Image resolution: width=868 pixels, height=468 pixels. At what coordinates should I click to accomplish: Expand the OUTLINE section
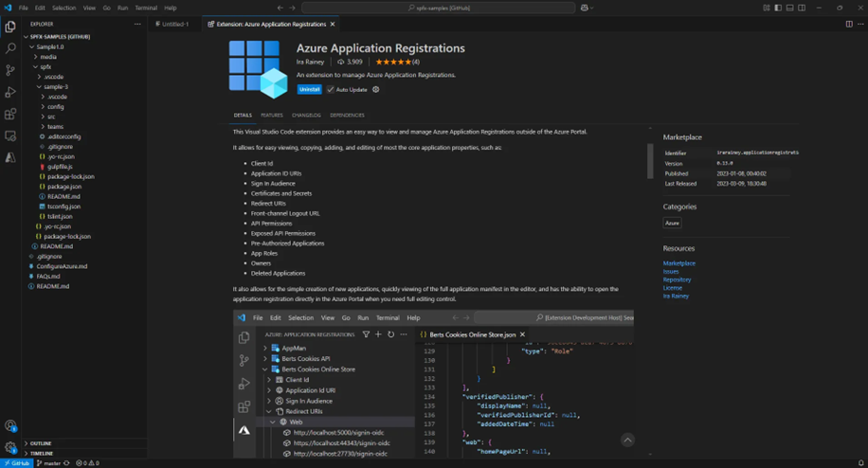41,443
